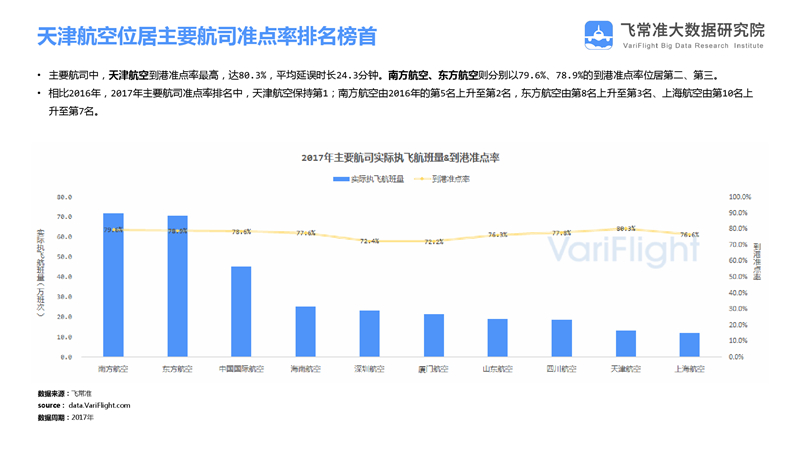Click the 飞常准大数据研究院 header text
800x455 pixels.
[x=692, y=30]
